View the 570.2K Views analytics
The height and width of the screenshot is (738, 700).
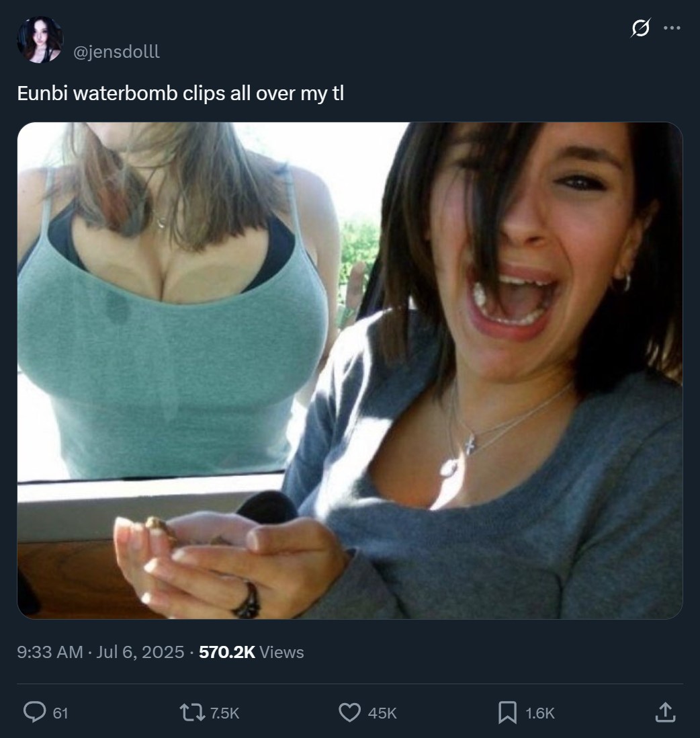[x=251, y=652]
